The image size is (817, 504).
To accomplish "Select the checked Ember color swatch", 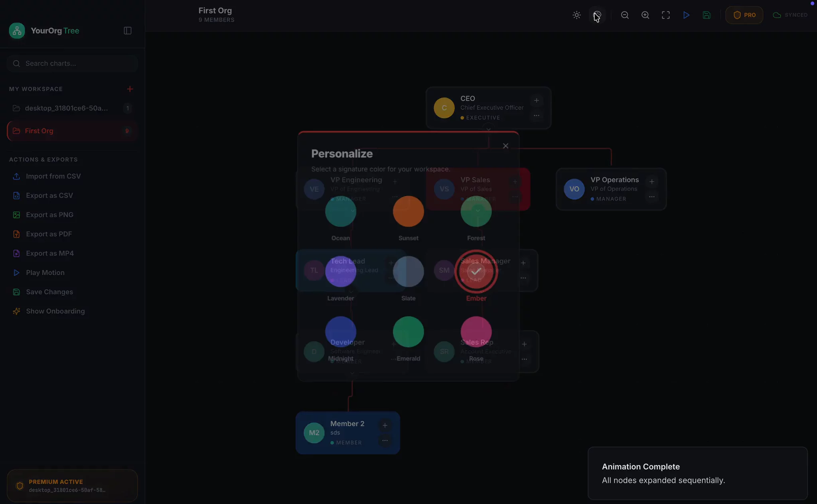I will [x=476, y=272].
